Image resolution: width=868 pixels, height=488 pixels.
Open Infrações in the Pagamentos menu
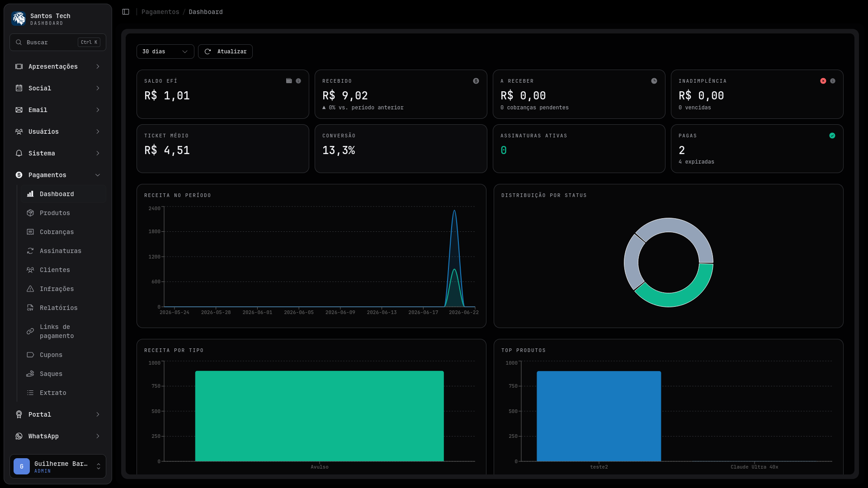click(x=63, y=289)
